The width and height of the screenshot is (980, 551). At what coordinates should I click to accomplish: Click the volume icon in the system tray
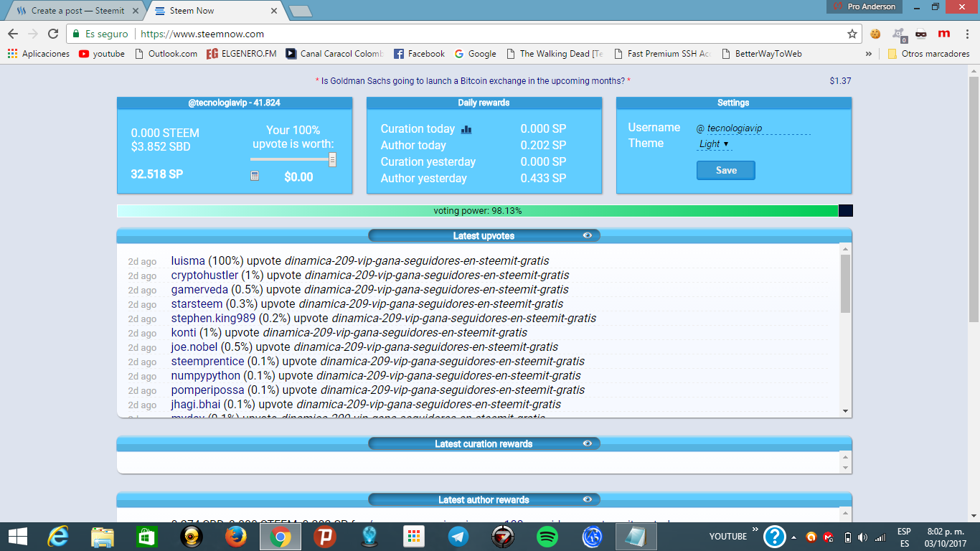(862, 537)
